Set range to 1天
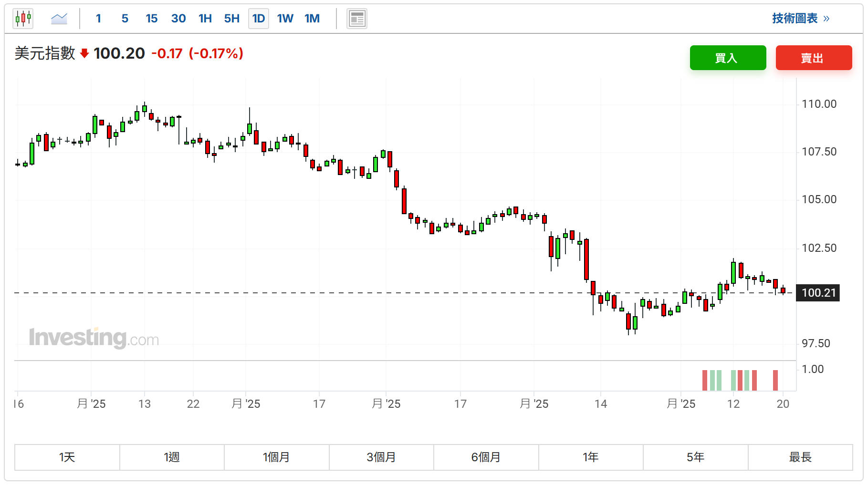868x486 pixels. pyautogui.click(x=67, y=457)
